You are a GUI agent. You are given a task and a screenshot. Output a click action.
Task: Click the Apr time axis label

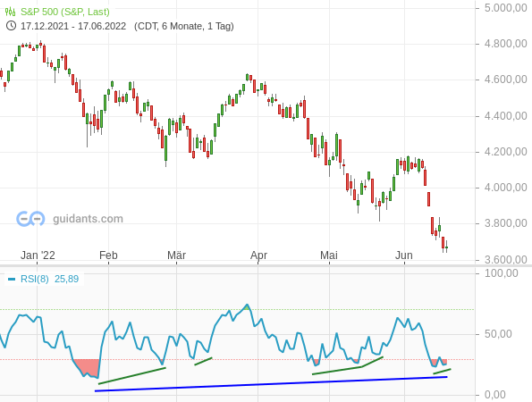pos(258,255)
